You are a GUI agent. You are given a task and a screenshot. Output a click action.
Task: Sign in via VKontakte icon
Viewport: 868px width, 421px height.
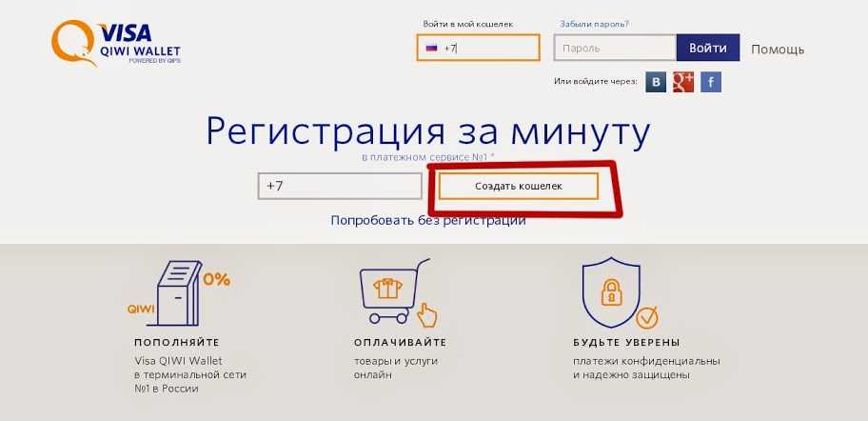656,83
